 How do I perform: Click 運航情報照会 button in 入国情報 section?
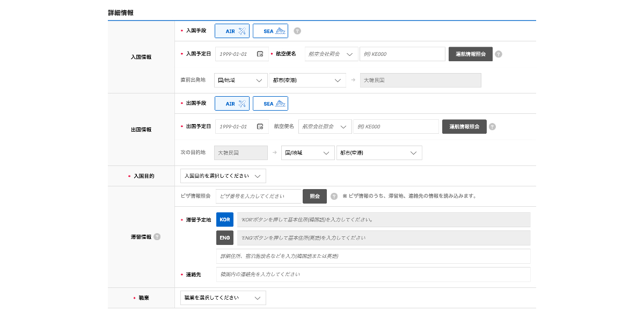[x=470, y=54]
